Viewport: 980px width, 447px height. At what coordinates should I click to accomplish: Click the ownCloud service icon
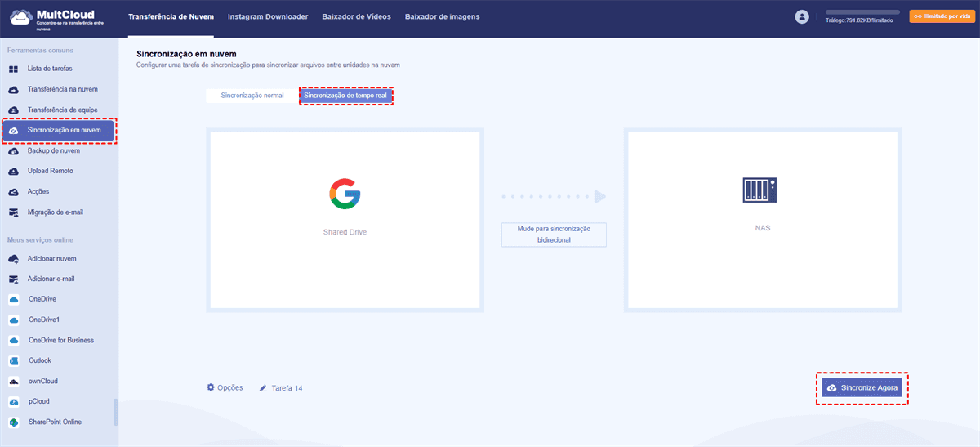point(13,382)
